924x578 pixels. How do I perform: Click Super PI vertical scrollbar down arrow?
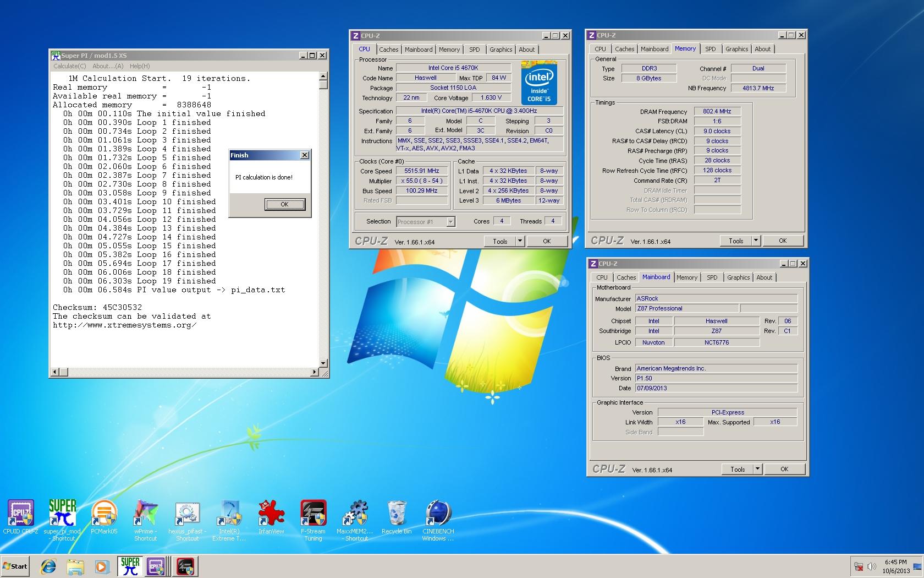pyautogui.click(x=323, y=363)
